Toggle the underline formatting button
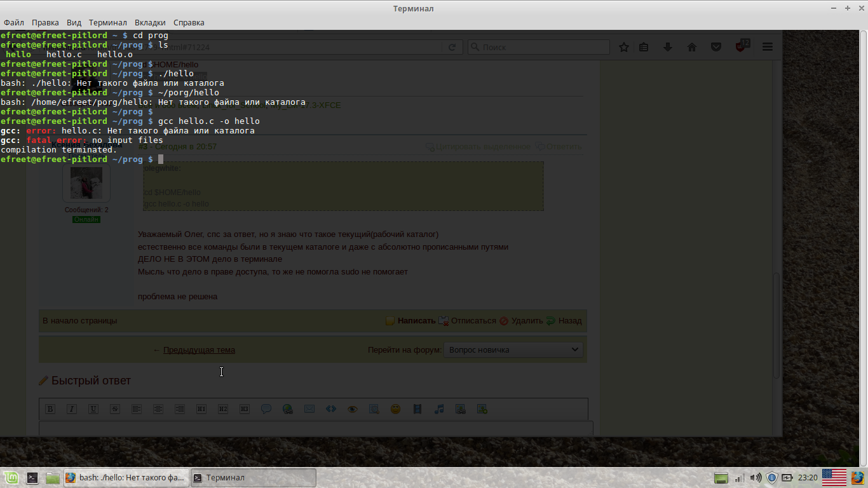The height and width of the screenshot is (488, 868). pyautogui.click(x=93, y=409)
